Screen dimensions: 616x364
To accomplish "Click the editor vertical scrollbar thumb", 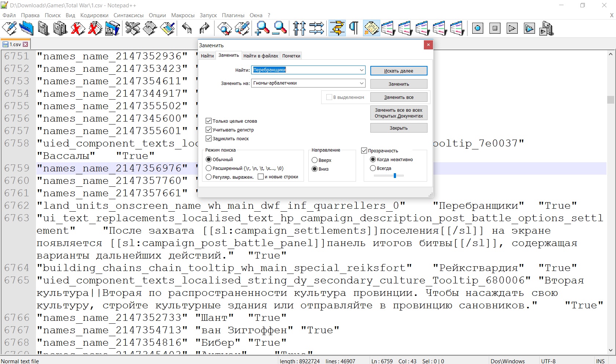I will click(610, 100).
